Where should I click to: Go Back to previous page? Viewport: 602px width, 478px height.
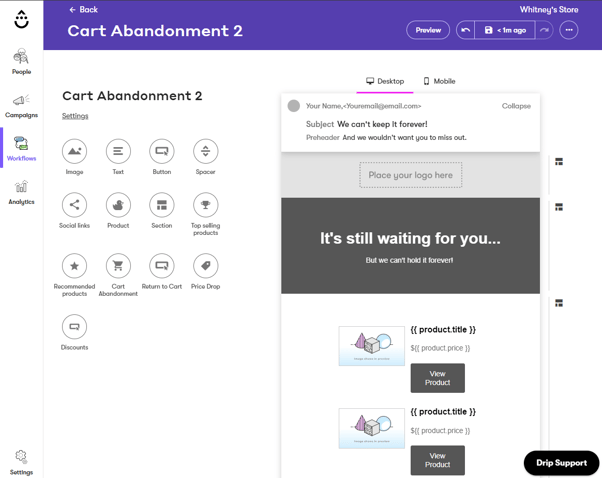[x=83, y=10]
